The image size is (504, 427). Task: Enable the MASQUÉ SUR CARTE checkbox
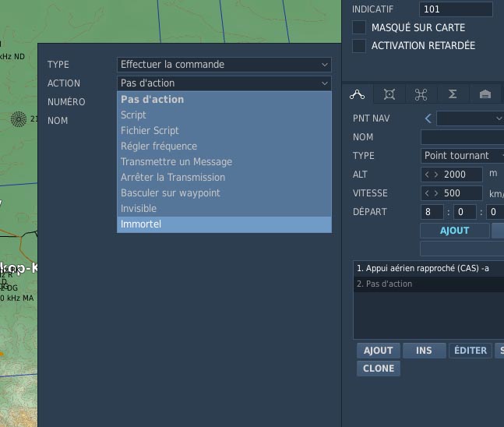click(x=359, y=27)
